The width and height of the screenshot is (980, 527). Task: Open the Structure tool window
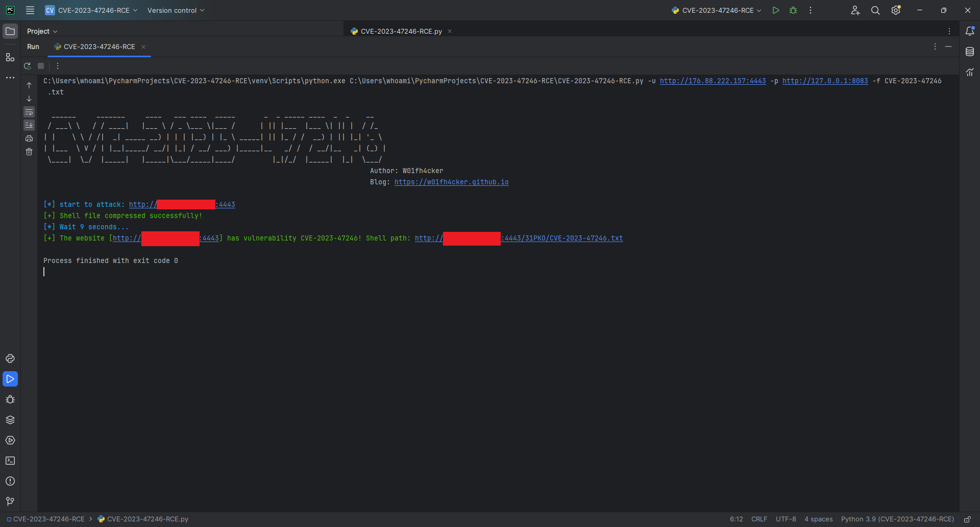10,57
